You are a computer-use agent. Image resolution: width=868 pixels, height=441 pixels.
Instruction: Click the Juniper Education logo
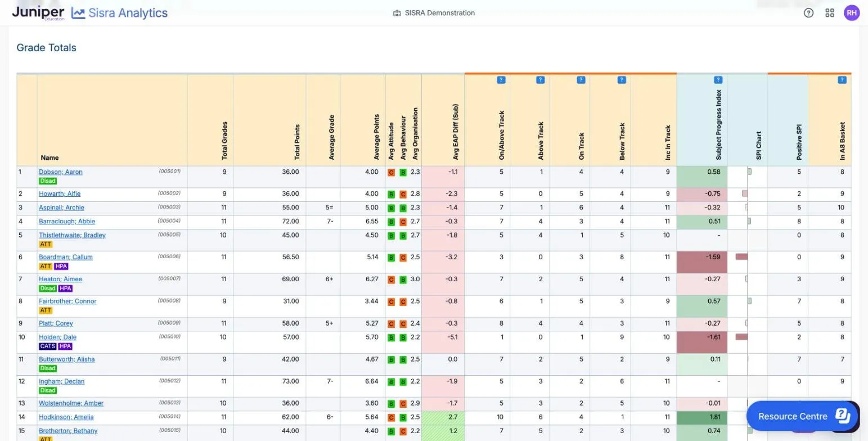[x=38, y=13]
